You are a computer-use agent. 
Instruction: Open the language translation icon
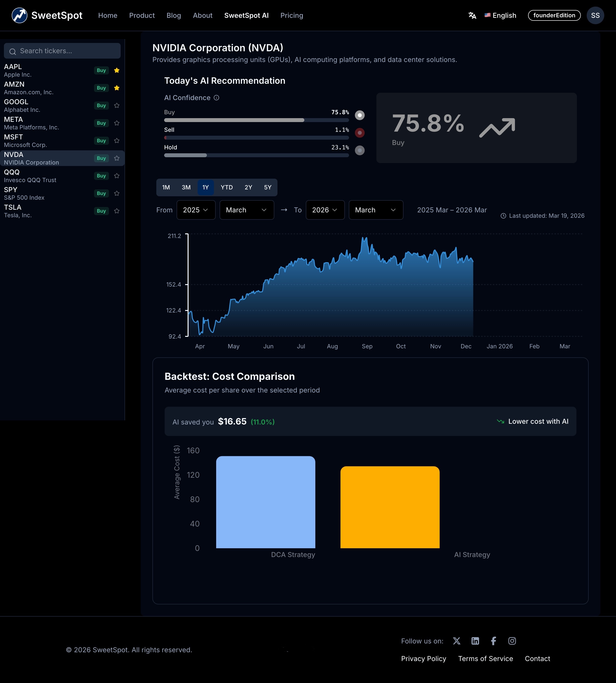coord(472,15)
